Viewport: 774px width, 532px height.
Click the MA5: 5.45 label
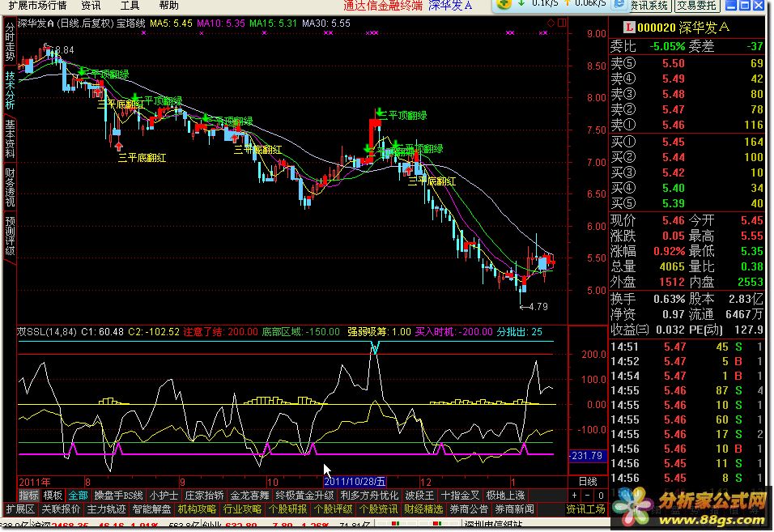coord(171,23)
